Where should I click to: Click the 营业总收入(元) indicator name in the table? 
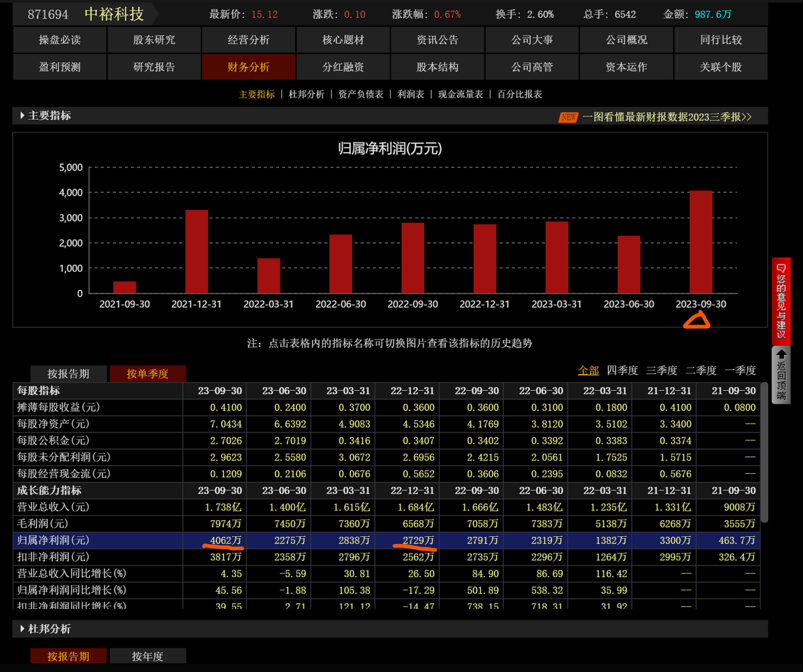(52, 507)
